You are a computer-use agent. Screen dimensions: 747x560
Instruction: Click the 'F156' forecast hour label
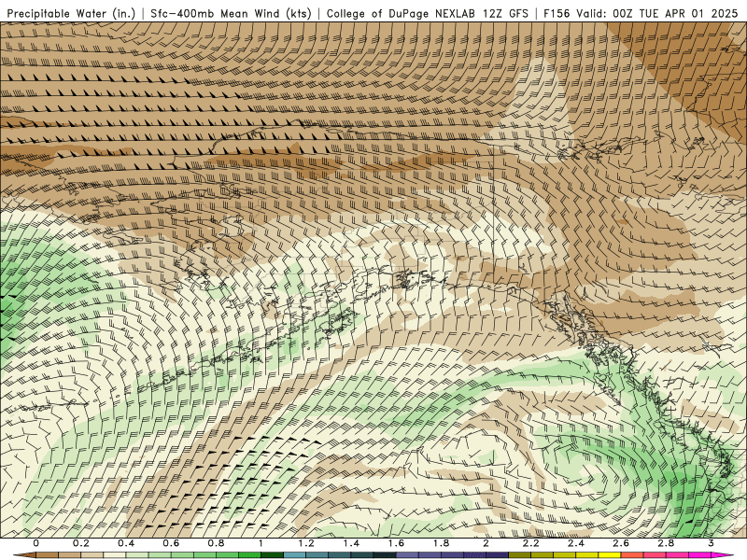tap(557, 14)
